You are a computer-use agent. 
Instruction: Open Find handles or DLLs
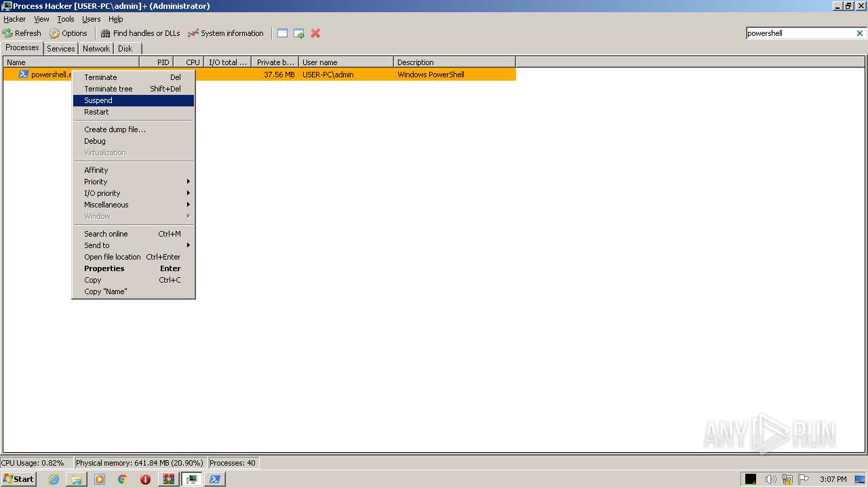(140, 33)
